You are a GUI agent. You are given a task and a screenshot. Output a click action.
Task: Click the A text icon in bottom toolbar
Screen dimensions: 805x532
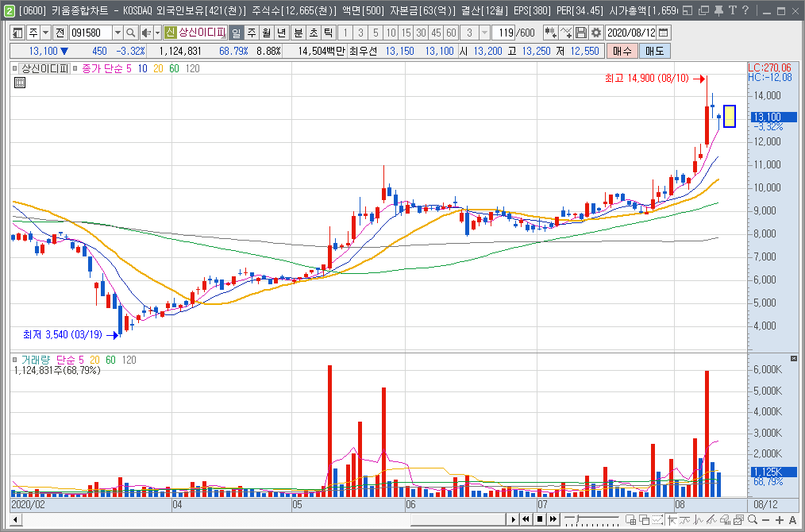tap(792, 519)
